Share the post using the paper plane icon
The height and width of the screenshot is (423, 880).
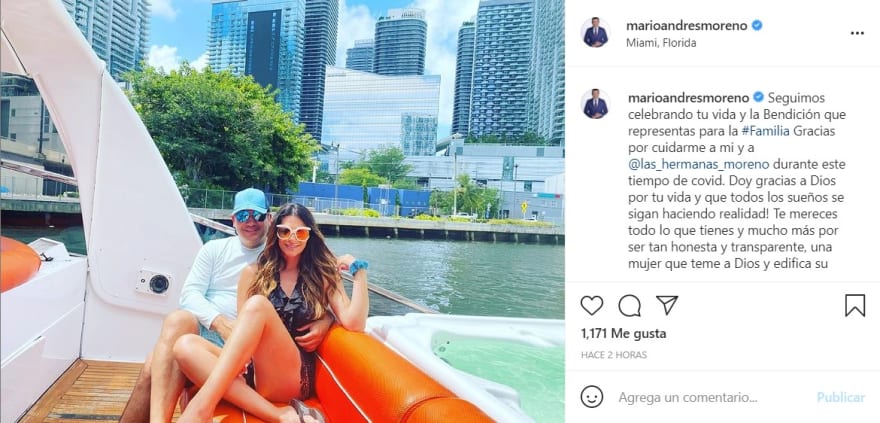coord(667,305)
